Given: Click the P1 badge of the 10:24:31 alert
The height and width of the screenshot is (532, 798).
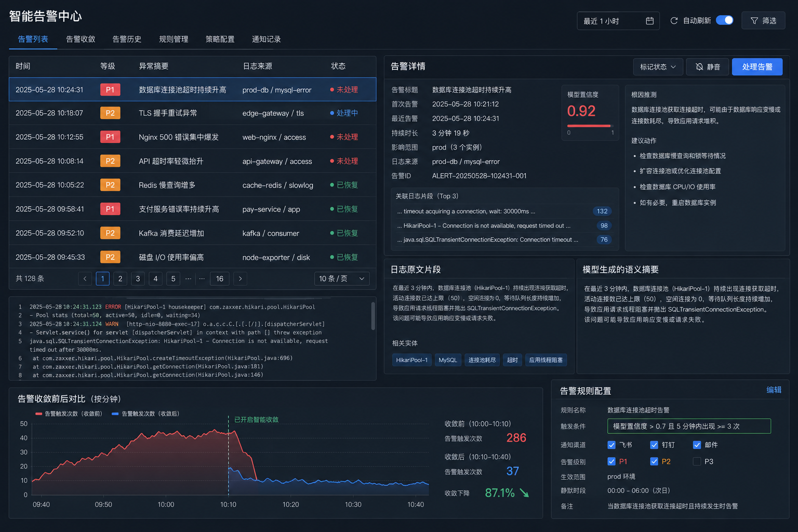Looking at the screenshot, I should click(110, 90).
